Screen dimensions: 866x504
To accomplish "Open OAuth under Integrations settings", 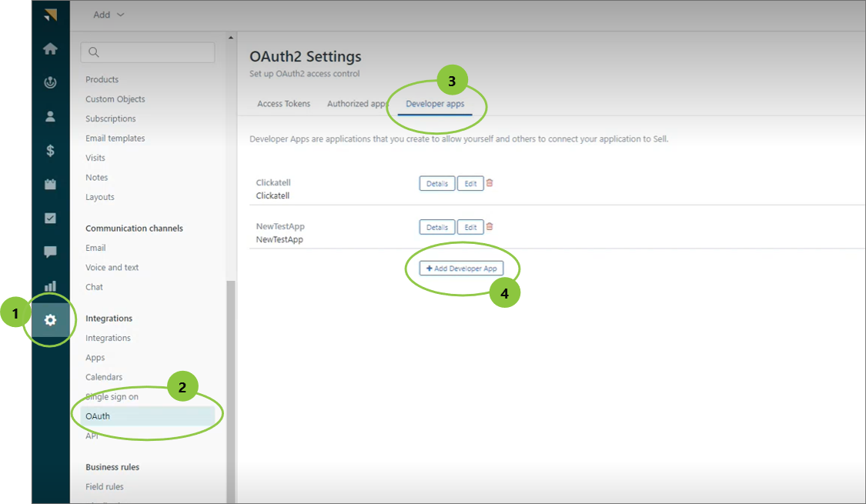I will coord(98,416).
